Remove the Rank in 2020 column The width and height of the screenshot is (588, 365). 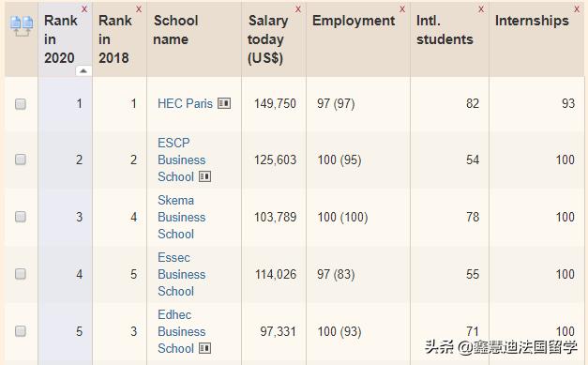(84, 9)
